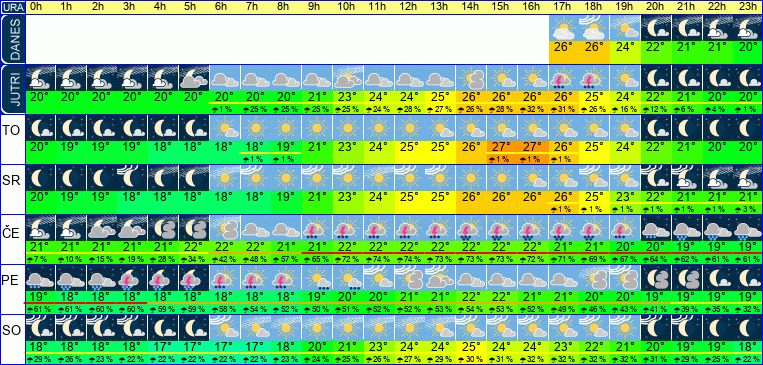Click the 12h column header
Screen dimensions: 763x365
coord(409,7)
